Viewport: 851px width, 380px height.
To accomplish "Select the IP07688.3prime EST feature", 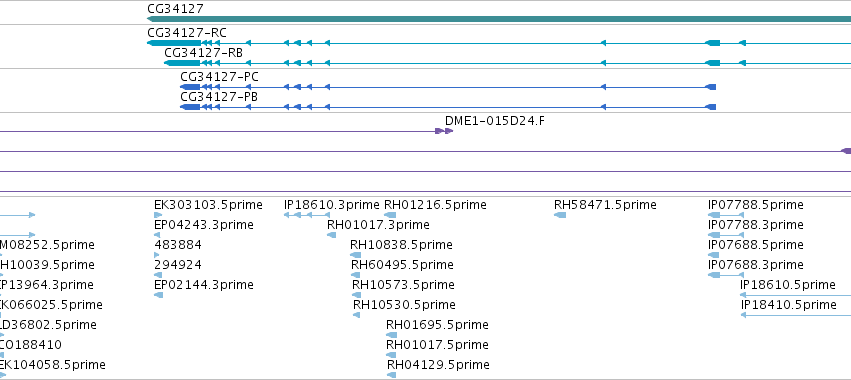I will [726, 275].
